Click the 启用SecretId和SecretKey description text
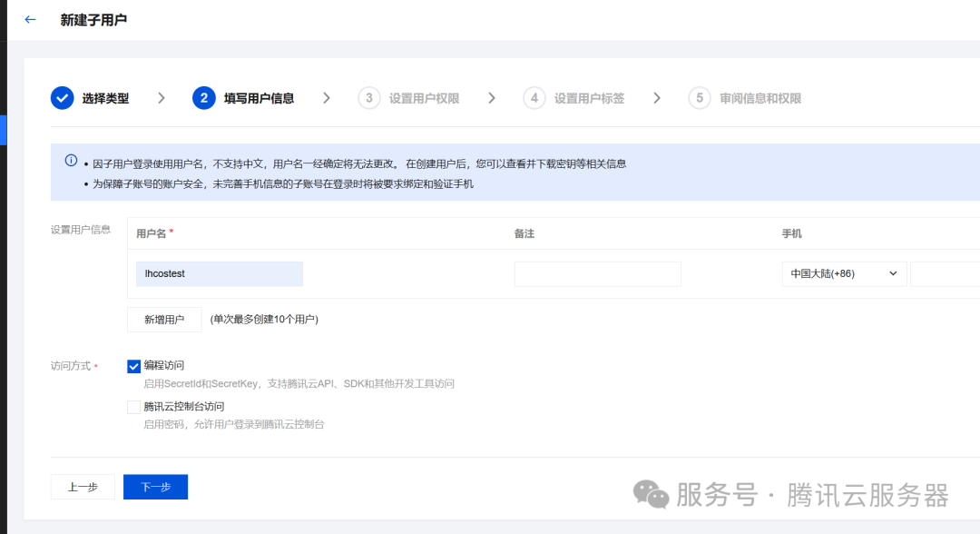 tap(299, 384)
